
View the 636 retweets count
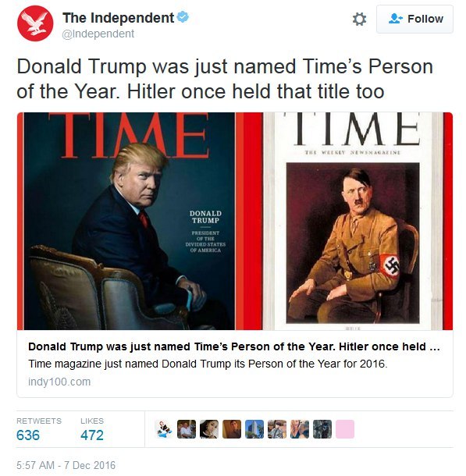point(28,435)
